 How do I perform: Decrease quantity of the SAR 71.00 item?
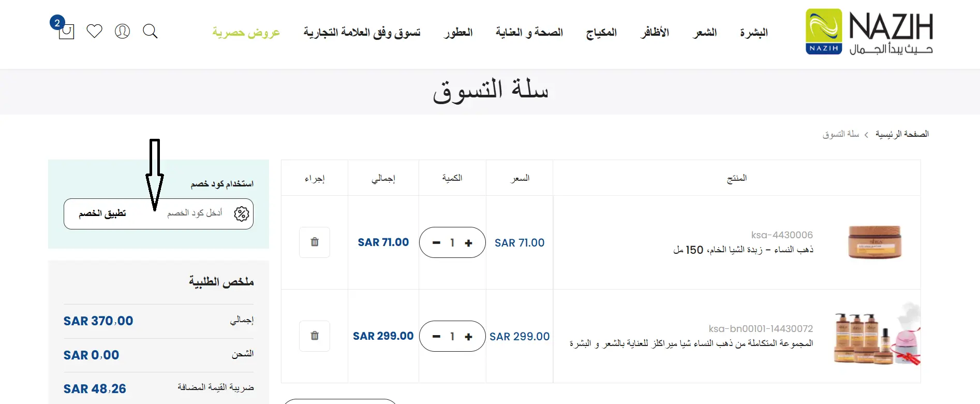[x=436, y=243]
